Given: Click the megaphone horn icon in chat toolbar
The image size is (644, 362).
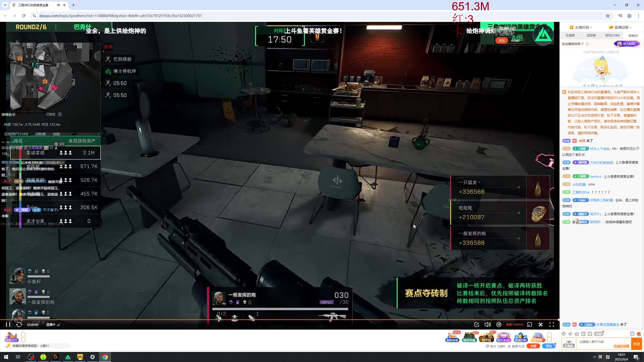Looking at the screenshot, I should tap(570, 334).
